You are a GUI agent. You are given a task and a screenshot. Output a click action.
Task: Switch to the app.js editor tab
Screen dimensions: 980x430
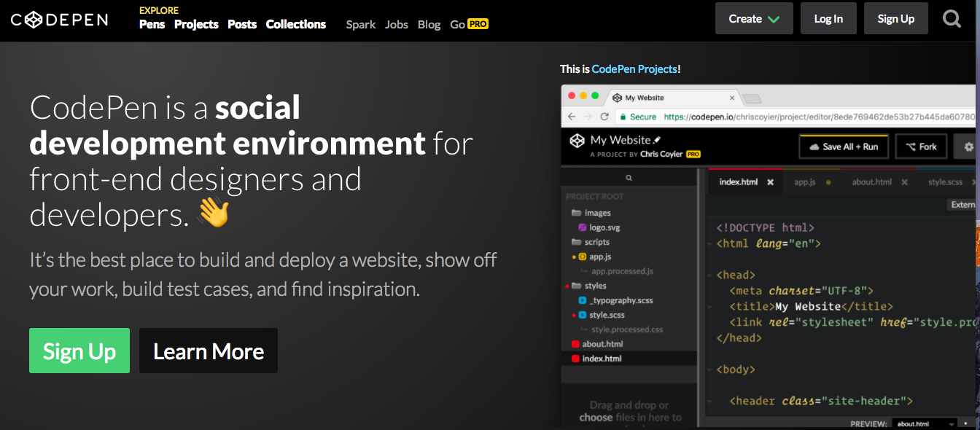pyautogui.click(x=804, y=182)
